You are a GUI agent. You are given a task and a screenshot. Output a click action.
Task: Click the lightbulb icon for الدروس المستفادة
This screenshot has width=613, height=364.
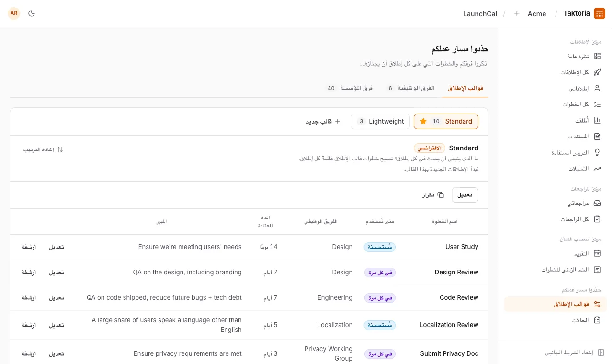point(597,153)
